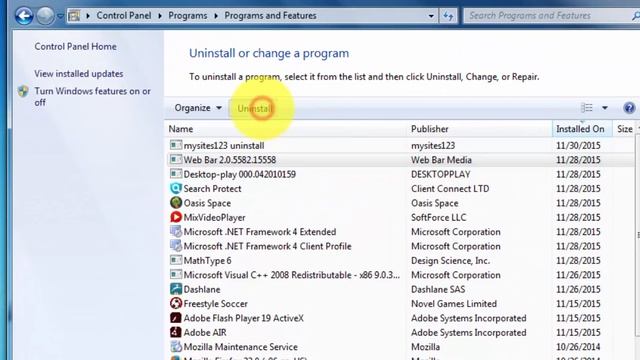
Task: Select Desktop-play 000.042010159 icon
Action: point(176,174)
